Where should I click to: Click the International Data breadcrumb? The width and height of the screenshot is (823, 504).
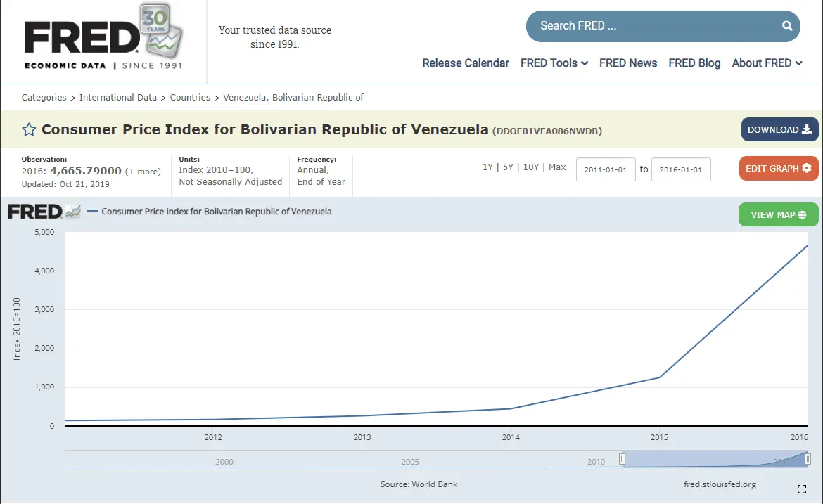coord(118,98)
